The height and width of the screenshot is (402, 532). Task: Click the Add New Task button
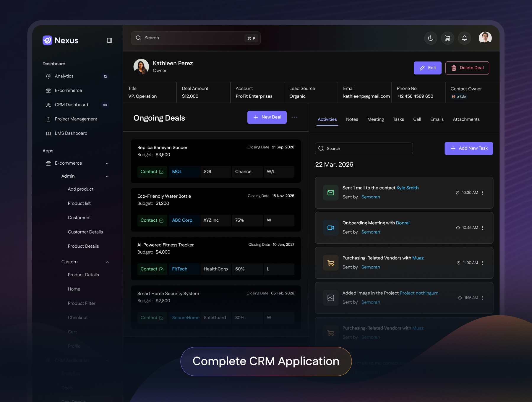(469, 148)
